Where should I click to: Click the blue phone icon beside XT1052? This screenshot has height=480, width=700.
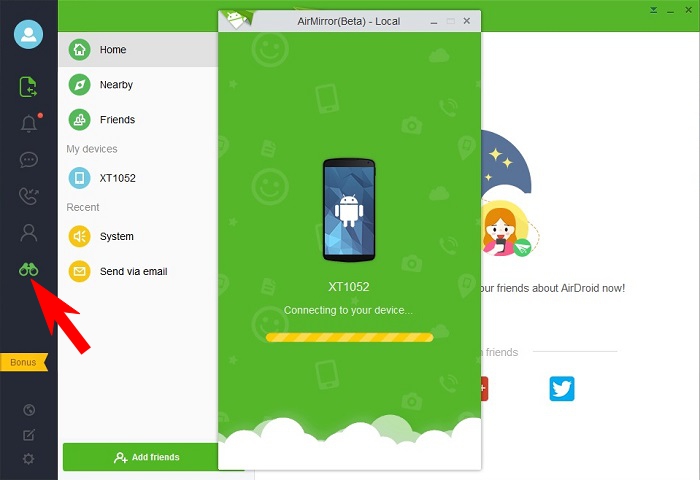tap(79, 178)
